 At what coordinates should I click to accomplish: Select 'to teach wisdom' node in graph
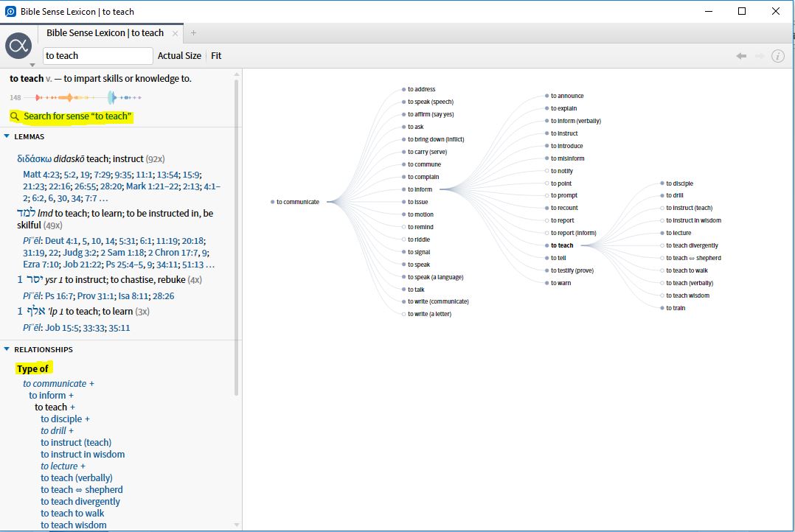tap(685, 295)
